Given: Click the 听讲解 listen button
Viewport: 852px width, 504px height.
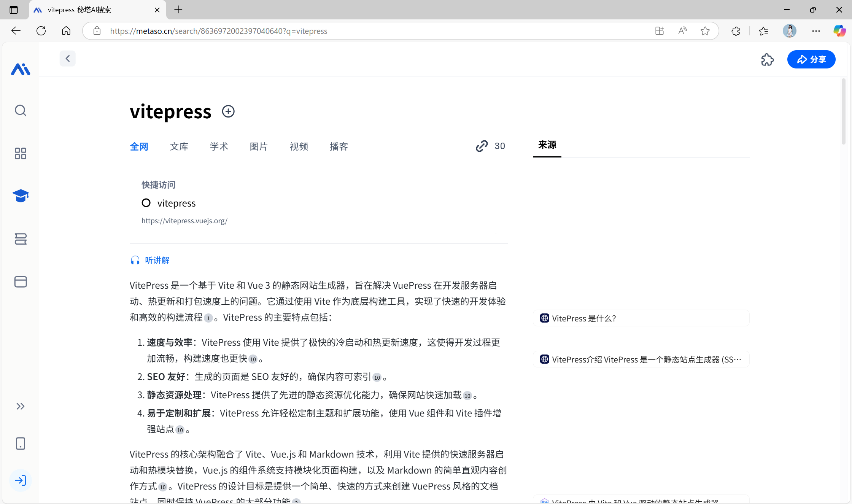Looking at the screenshot, I should pyautogui.click(x=150, y=260).
